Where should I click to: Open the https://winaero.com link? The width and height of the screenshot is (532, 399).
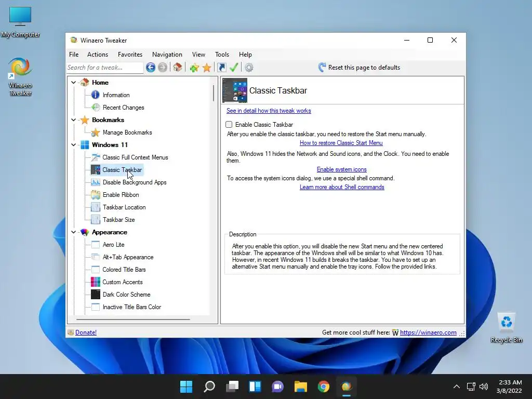tap(428, 332)
